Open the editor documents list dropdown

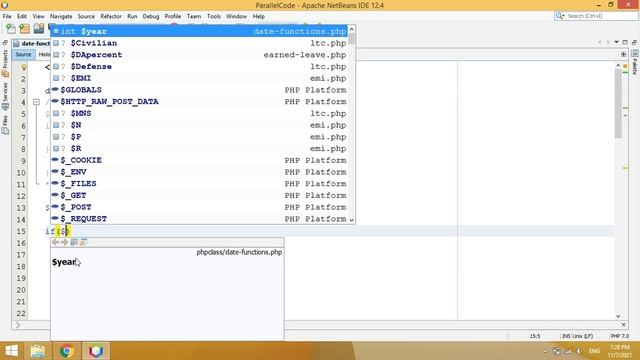616,42
